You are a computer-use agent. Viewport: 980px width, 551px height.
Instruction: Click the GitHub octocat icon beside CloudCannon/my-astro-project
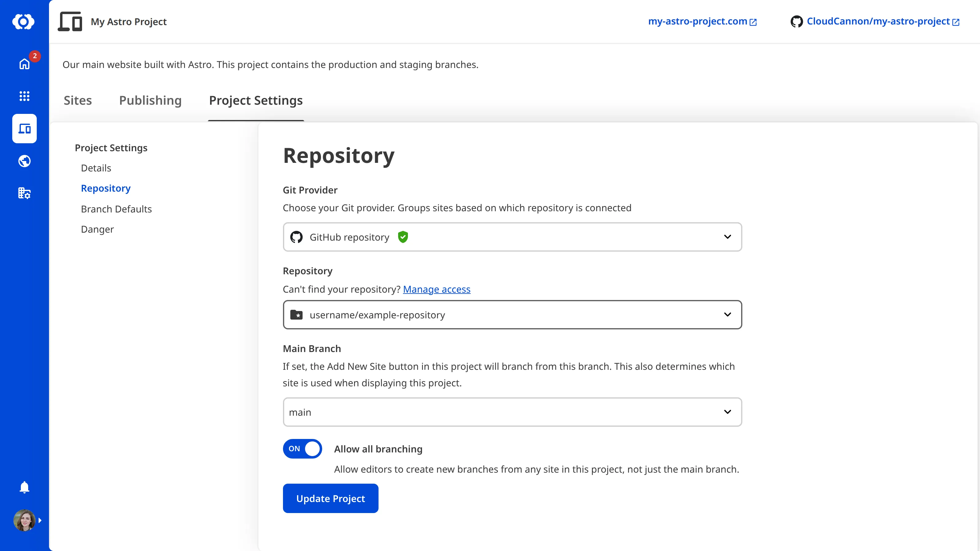797,22
